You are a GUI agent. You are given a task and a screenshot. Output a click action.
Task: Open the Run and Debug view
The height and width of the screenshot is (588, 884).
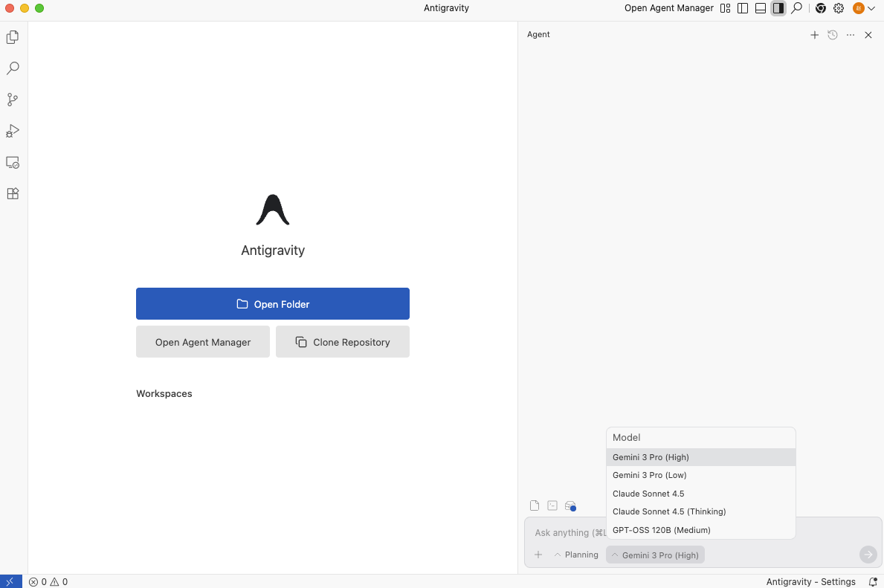tap(12, 131)
